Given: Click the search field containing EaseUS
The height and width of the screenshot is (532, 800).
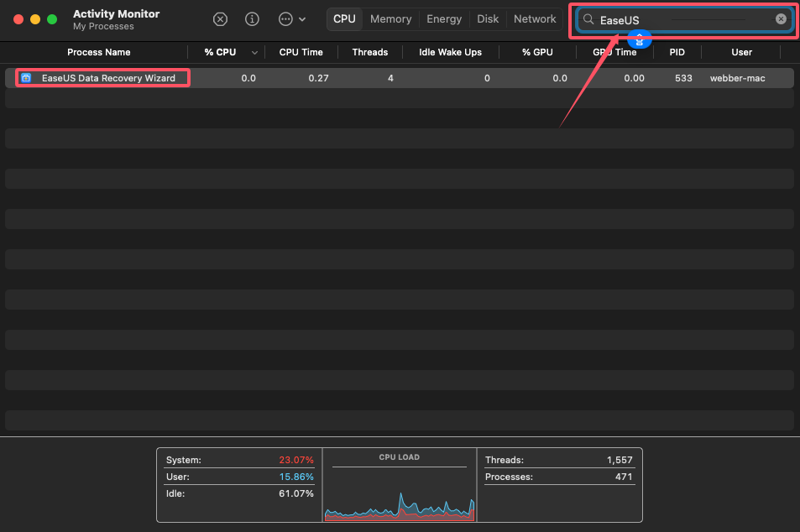Looking at the screenshot, I should coord(685,19).
